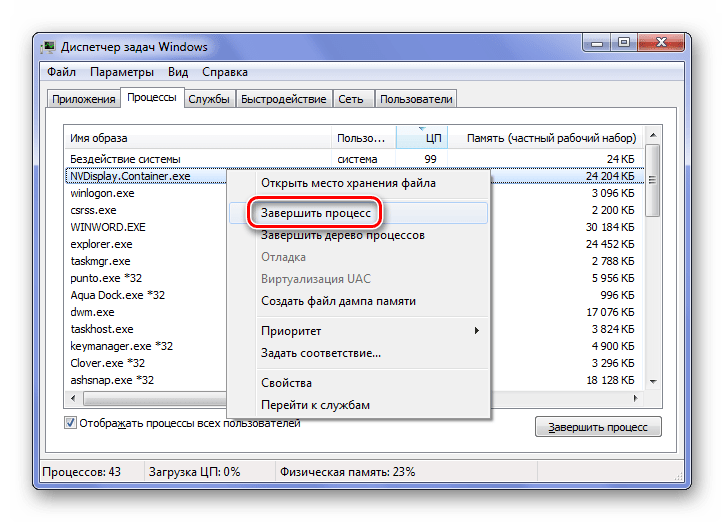725x522 pixels.
Task: Choose 'Открыть место хранения файла' in context menu
Action: point(358,183)
